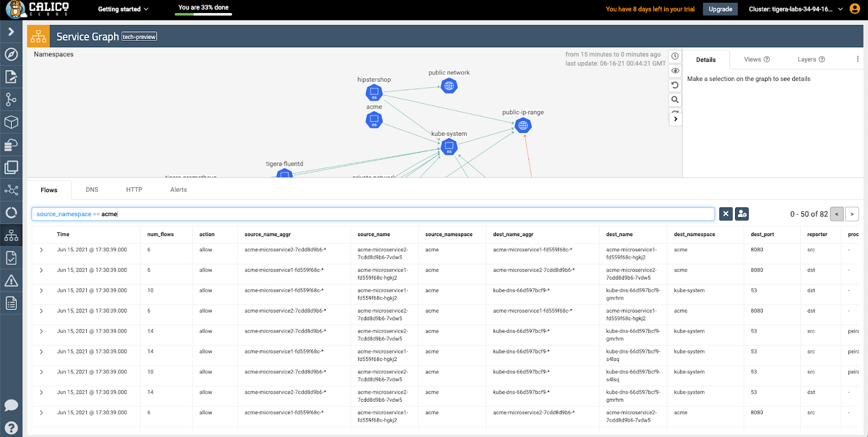Toggle the graph visibility eye icon

point(675,71)
